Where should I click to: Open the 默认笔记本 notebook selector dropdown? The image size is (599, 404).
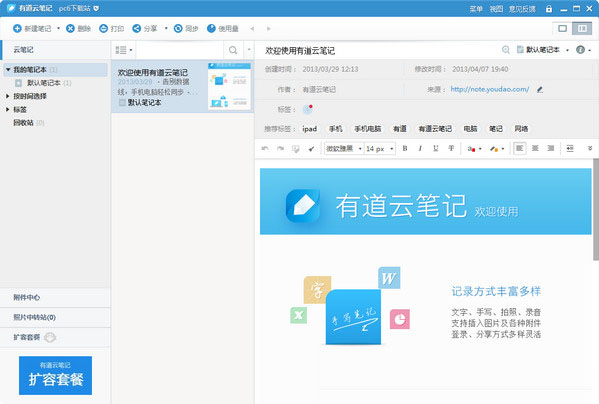click(x=543, y=50)
